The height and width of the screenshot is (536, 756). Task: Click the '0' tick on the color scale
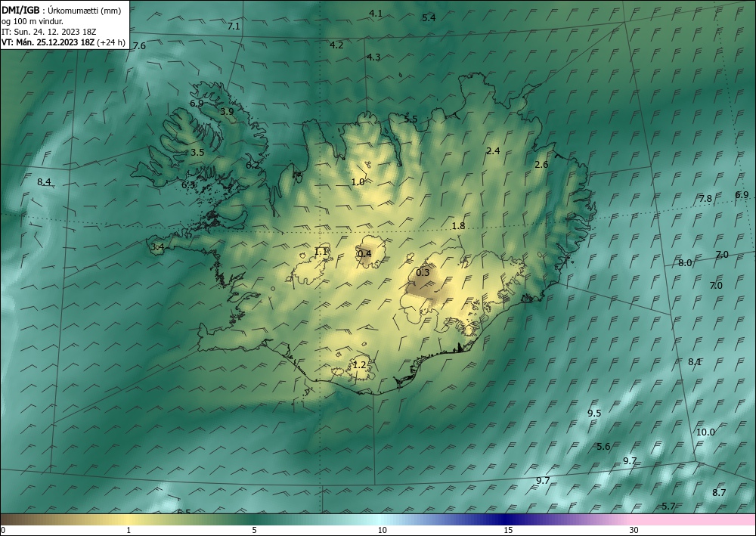3,531
